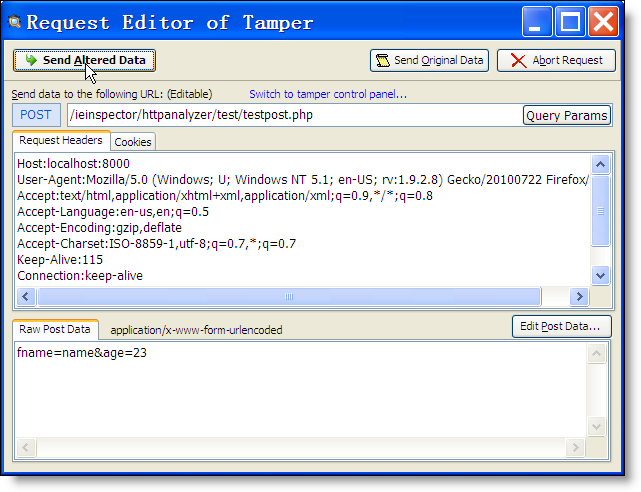Click the green arrow Send Altered Data button
Image resolution: width=641 pixels, height=492 pixels.
[85, 61]
